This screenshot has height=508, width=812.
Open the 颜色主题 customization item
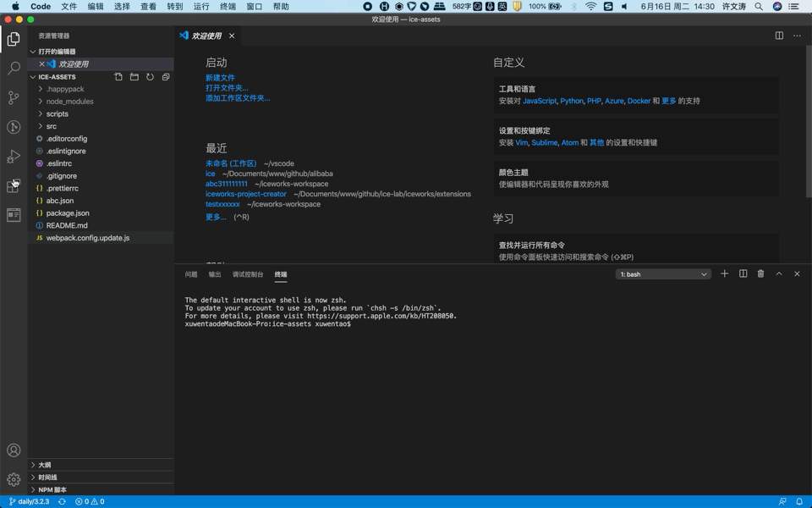click(636, 179)
